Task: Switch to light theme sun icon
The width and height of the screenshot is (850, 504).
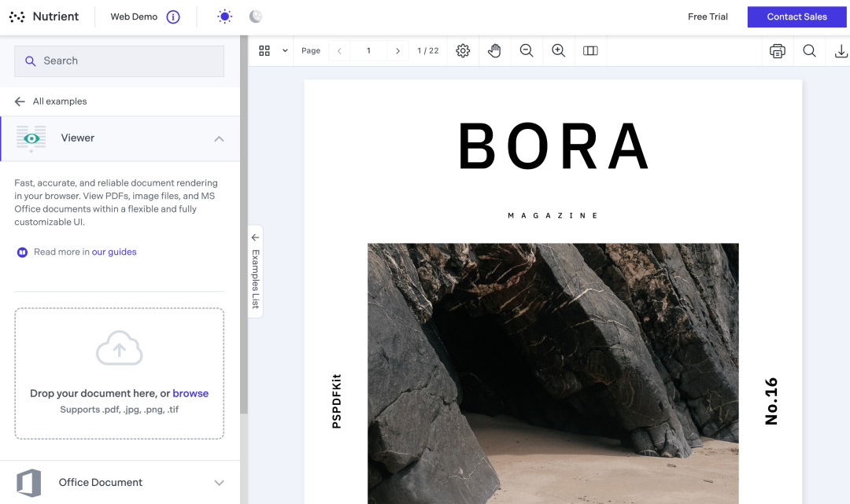Action: click(225, 17)
